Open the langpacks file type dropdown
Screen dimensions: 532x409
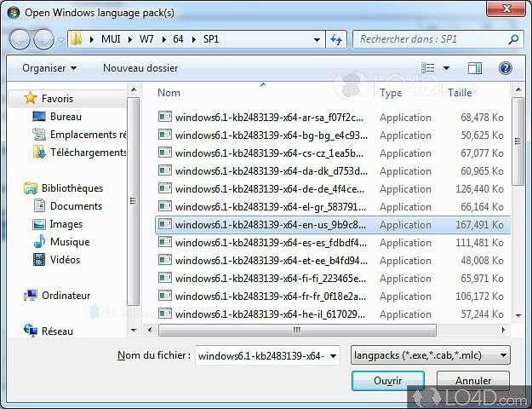430,355
